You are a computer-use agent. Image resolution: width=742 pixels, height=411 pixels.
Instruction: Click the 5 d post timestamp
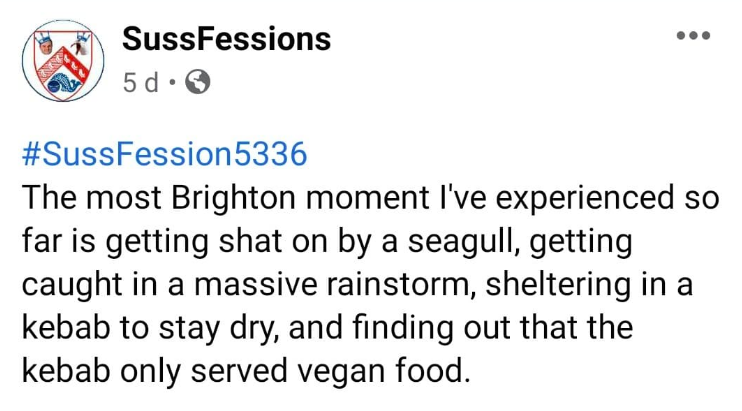tap(141, 83)
